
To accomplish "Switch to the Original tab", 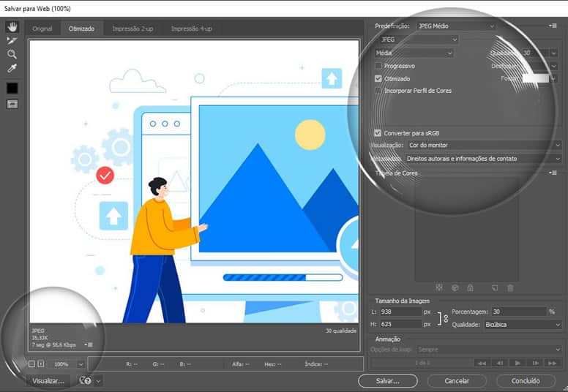I will [42, 29].
